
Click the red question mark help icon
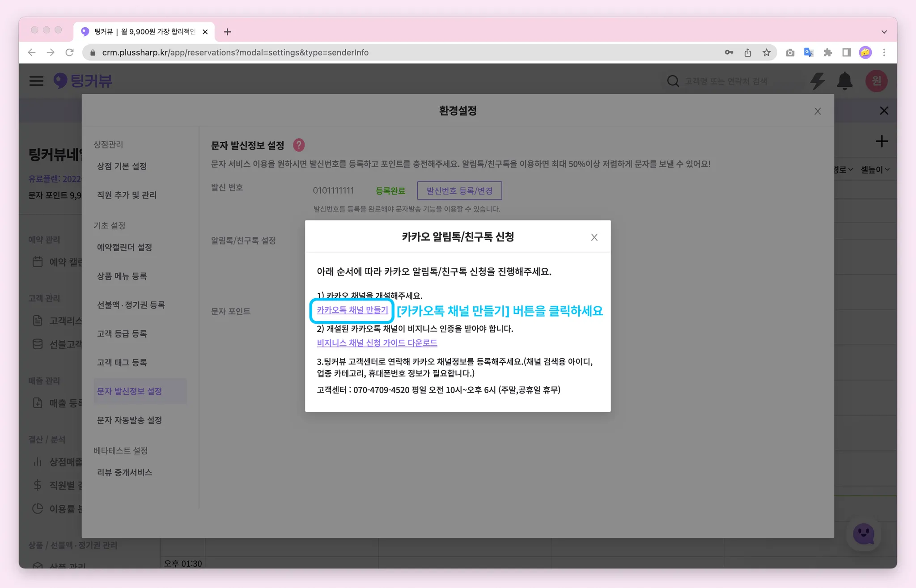point(299,145)
